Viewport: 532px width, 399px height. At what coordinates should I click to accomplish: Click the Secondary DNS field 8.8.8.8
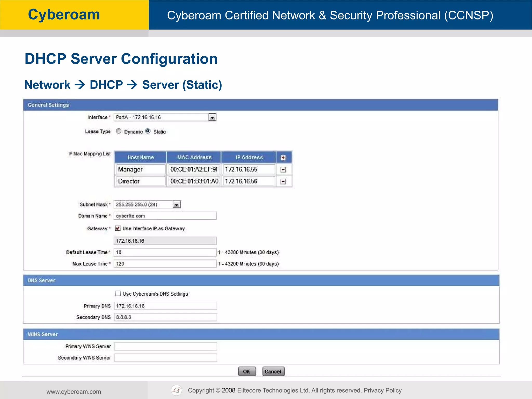[165, 317]
